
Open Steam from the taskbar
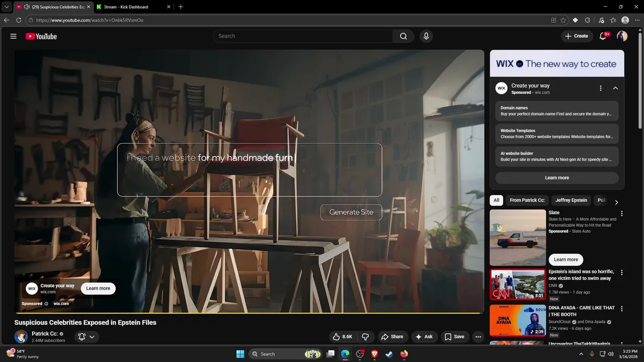point(389,354)
